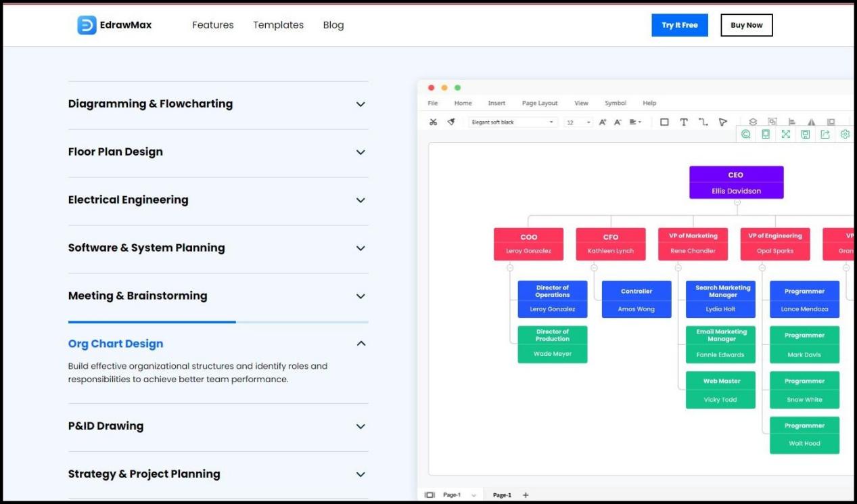The height and width of the screenshot is (504, 857).
Task: Expand the Diagramming & Flowcharting section
Action: [361, 104]
